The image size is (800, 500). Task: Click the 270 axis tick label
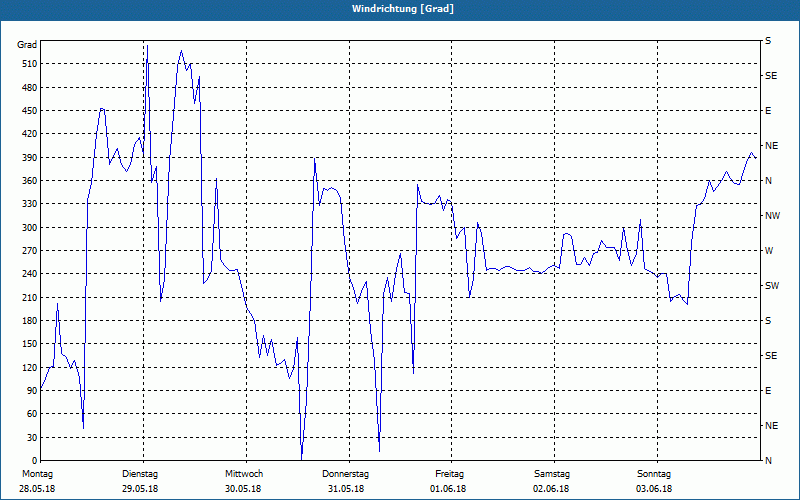[30, 251]
